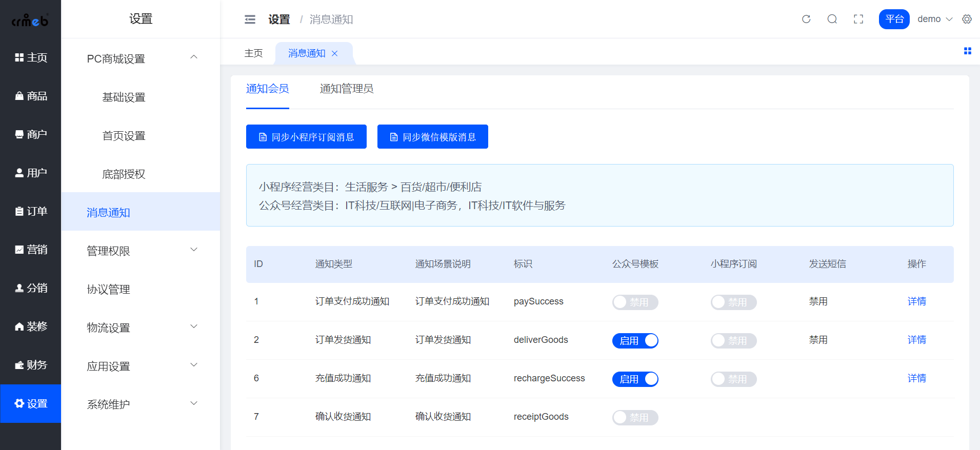The width and height of the screenshot is (980, 450).
Task: Close the 消息通知 page tab
Action: [335, 53]
